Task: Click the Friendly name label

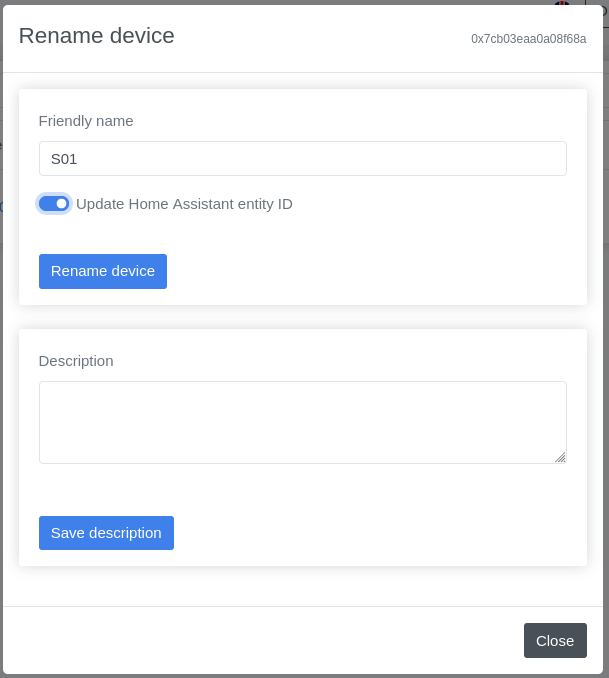Action: 86,121
